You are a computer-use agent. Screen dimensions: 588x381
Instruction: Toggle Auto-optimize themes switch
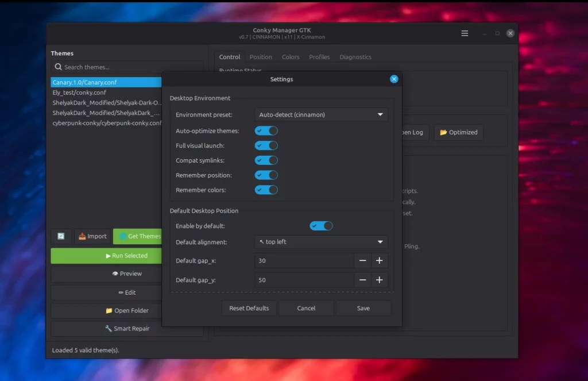click(266, 130)
